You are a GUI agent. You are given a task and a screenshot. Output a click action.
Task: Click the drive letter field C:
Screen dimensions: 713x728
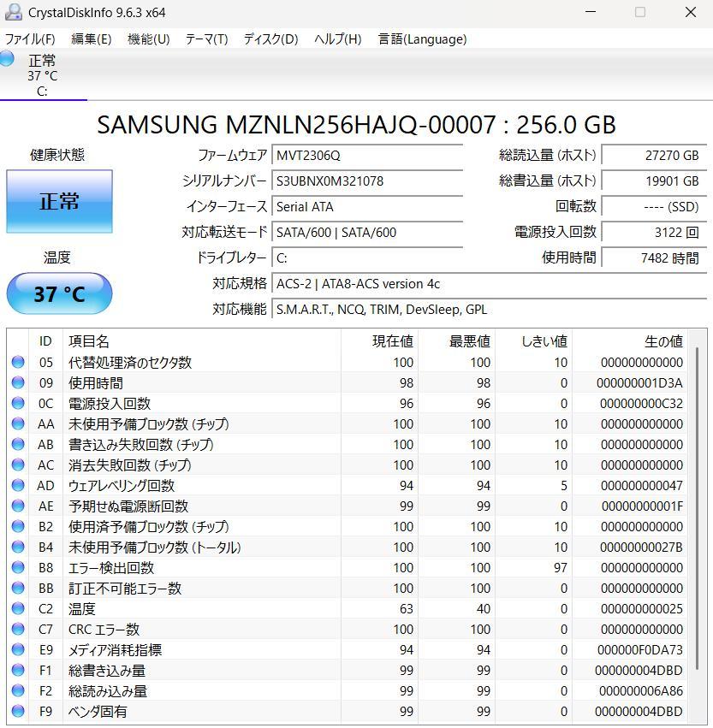367,257
